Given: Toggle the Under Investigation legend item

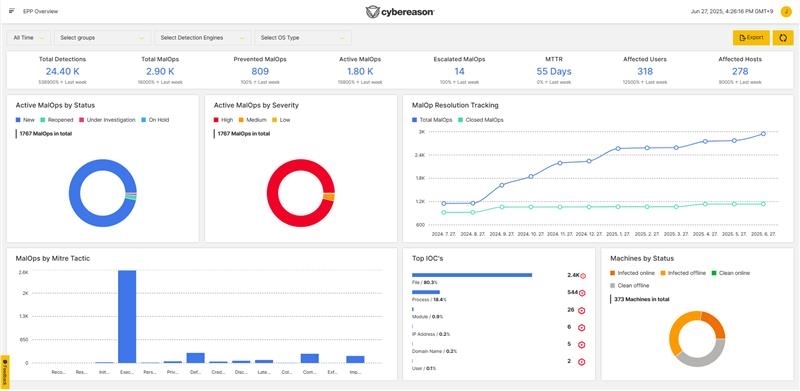Looking at the screenshot, I should click(x=107, y=120).
